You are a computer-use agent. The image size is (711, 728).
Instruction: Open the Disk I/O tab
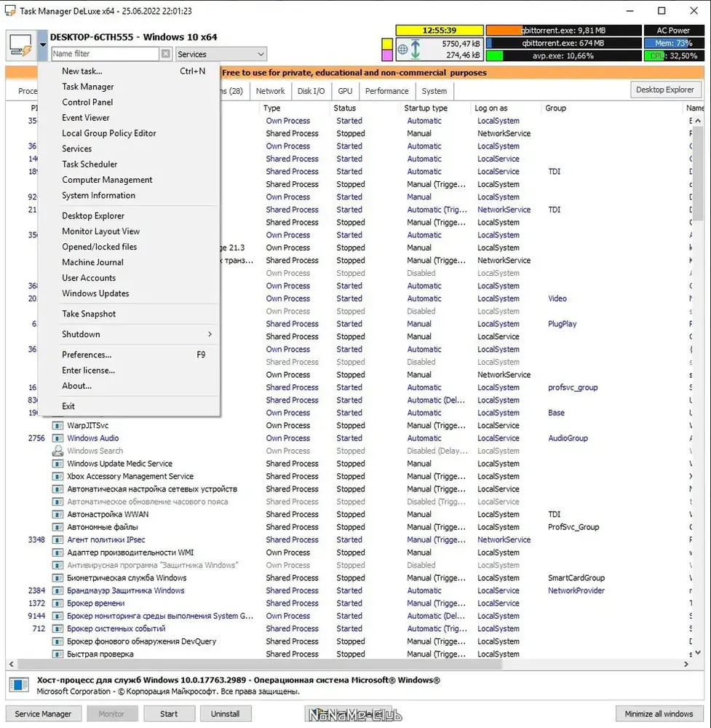coord(311,91)
